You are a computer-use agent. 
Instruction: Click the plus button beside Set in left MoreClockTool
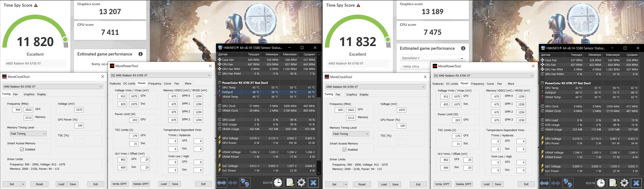(x=23, y=184)
